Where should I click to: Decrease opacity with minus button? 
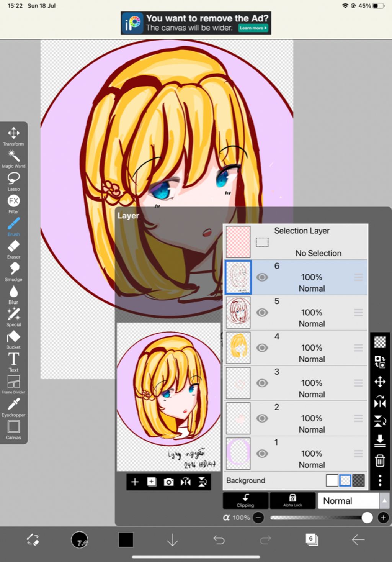coord(258,518)
